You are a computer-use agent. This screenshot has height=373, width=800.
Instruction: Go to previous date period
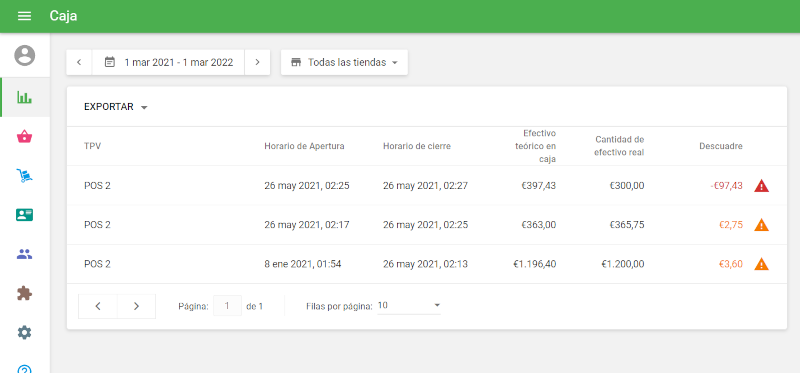tap(79, 62)
